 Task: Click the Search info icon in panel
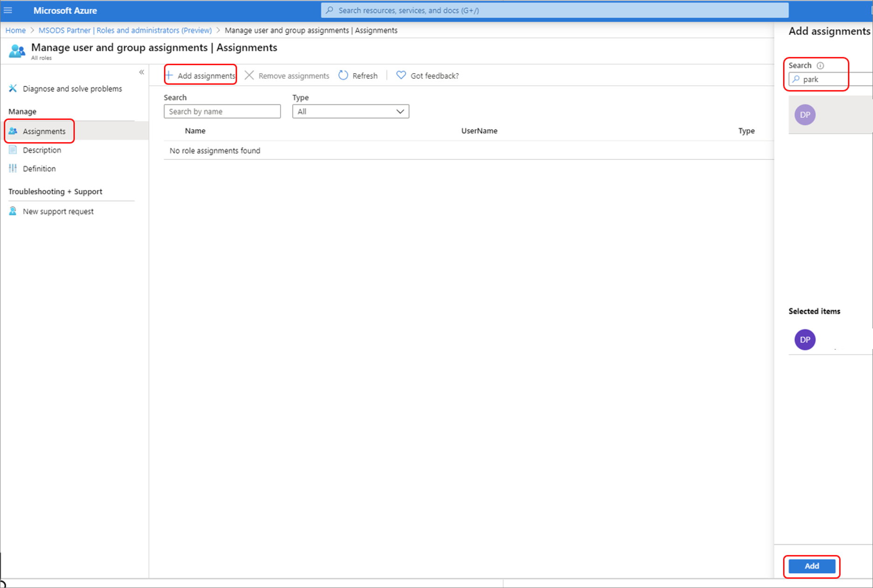click(820, 66)
